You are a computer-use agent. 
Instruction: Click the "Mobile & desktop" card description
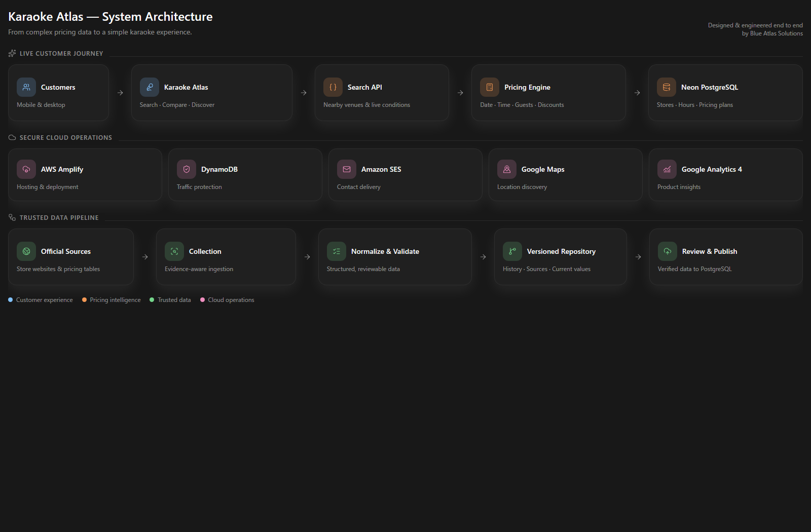click(41, 105)
